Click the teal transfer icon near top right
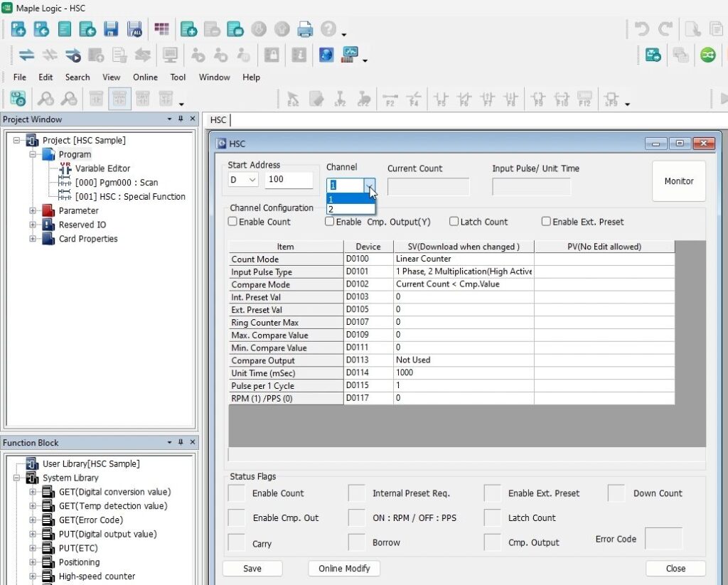The height and width of the screenshot is (585, 728). pyautogui.click(x=653, y=55)
